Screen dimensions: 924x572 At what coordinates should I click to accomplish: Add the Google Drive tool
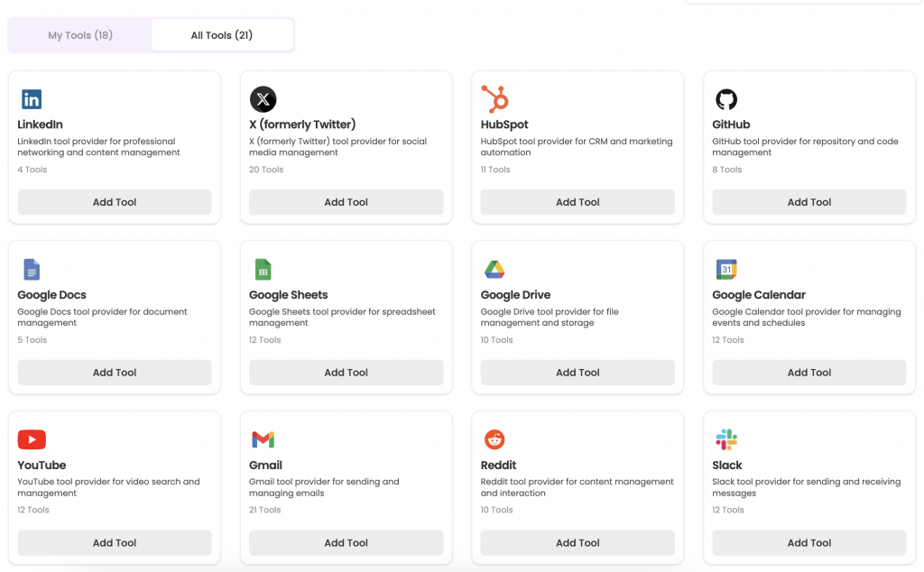[x=577, y=373]
